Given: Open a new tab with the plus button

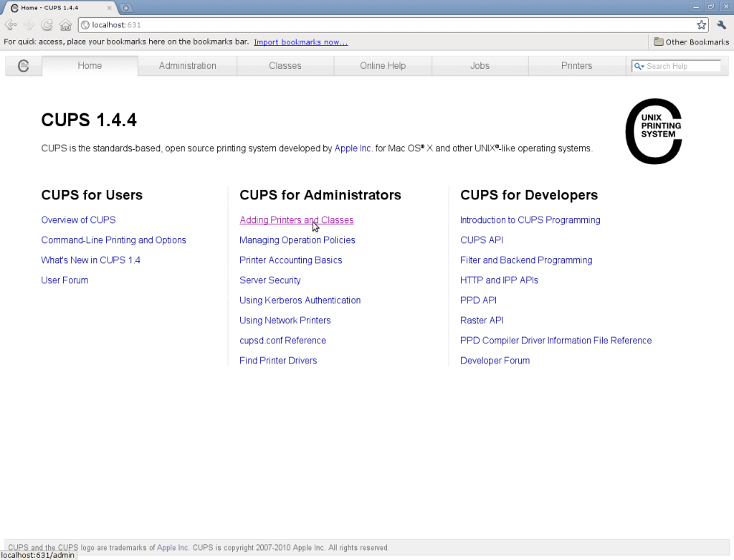Looking at the screenshot, I should (x=126, y=7).
